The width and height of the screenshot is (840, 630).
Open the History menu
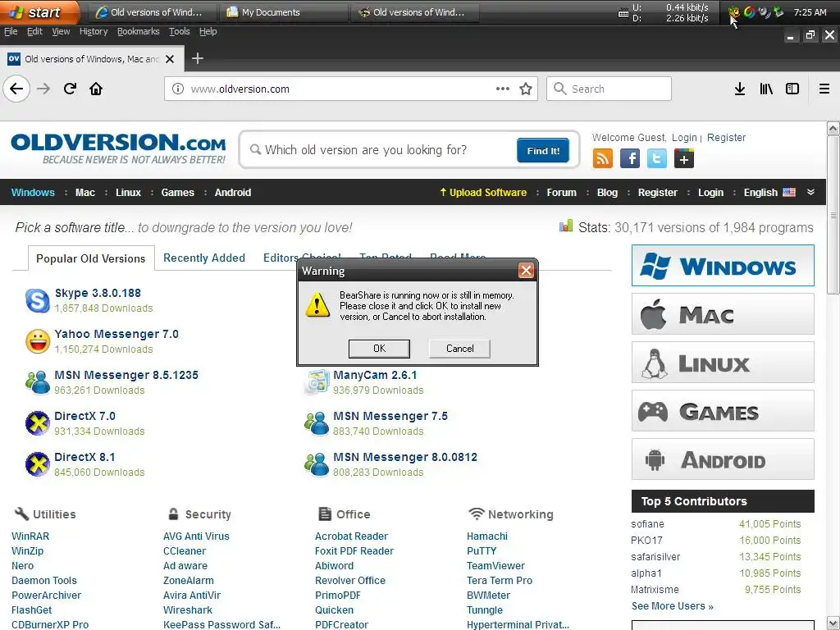94,32
